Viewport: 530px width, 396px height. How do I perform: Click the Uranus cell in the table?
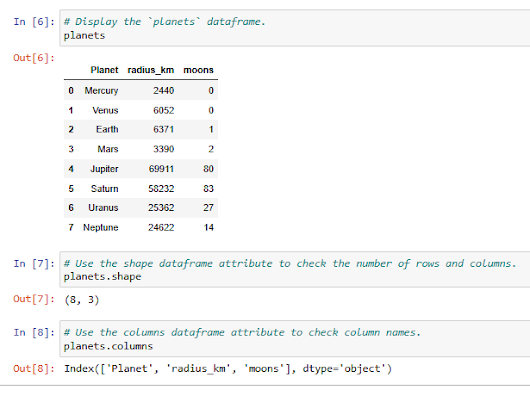click(x=103, y=207)
